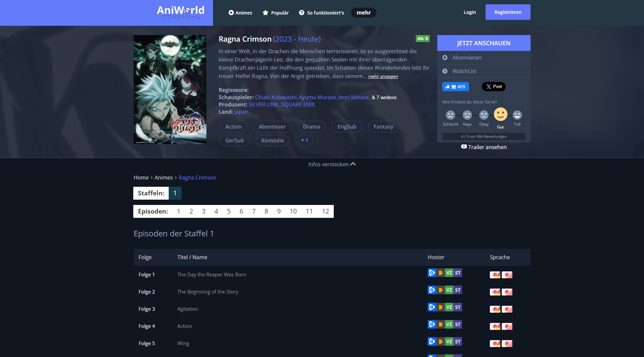The image size is (644, 357).
Task: Open the Populär menu item
Action: coord(276,13)
